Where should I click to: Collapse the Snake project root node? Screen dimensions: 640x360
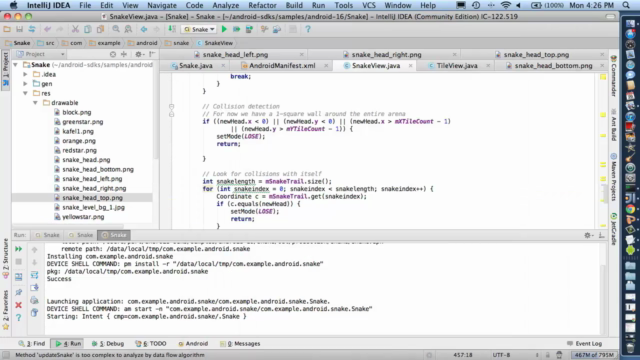pyautogui.click(x=16, y=65)
